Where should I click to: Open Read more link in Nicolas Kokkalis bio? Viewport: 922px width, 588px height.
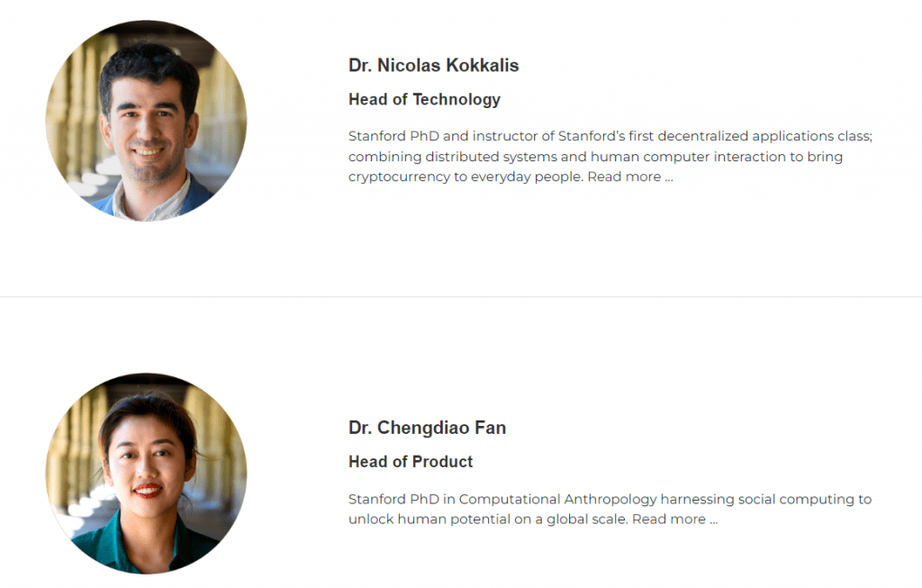624,176
